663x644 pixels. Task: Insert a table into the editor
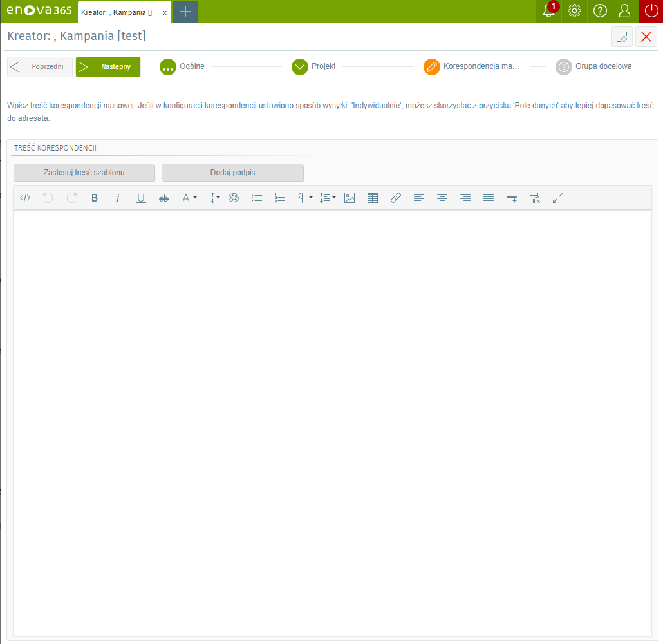point(373,198)
